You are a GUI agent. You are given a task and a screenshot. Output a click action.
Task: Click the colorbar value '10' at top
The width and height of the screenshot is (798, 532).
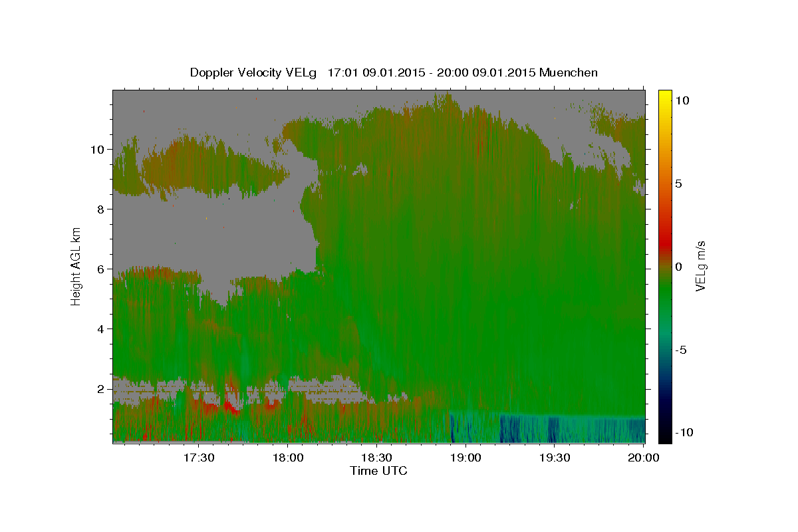click(x=683, y=100)
